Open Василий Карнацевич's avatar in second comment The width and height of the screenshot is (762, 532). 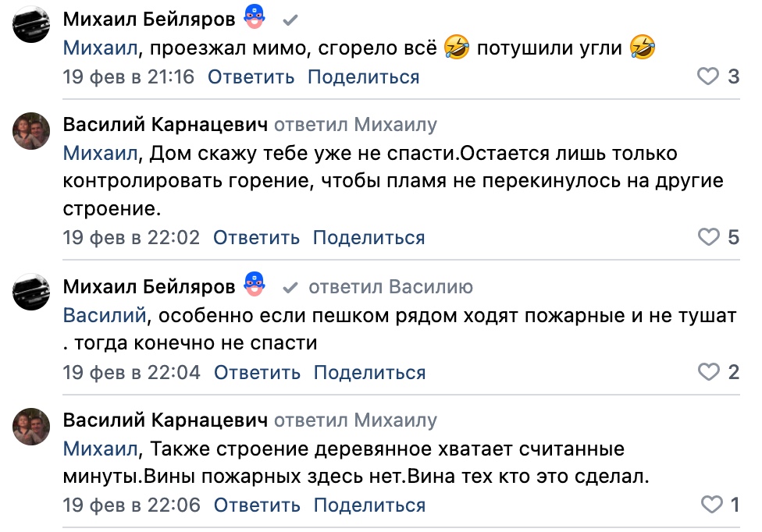pos(31,129)
